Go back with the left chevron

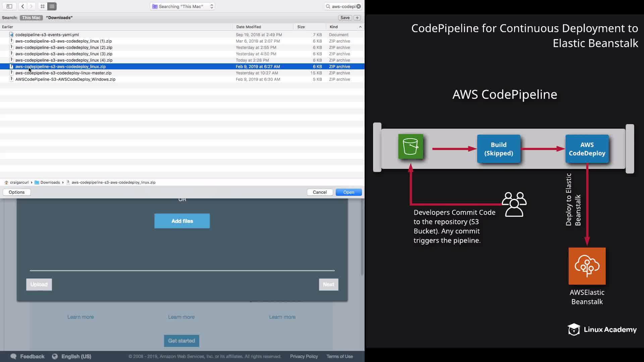click(22, 6)
